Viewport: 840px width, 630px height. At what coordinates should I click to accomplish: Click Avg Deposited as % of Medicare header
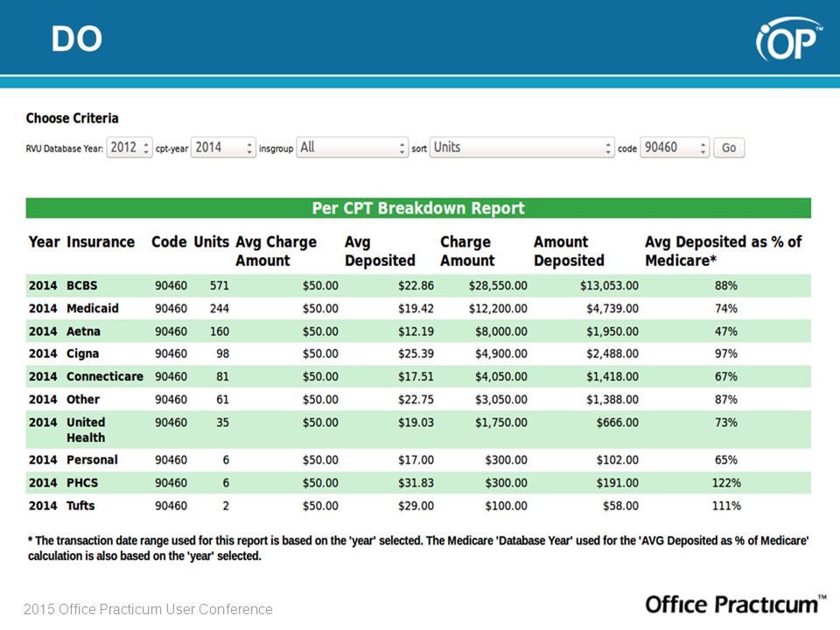click(x=724, y=251)
